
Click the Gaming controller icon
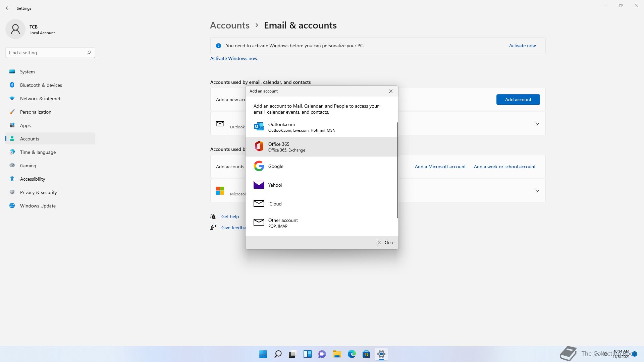pyautogui.click(x=12, y=165)
